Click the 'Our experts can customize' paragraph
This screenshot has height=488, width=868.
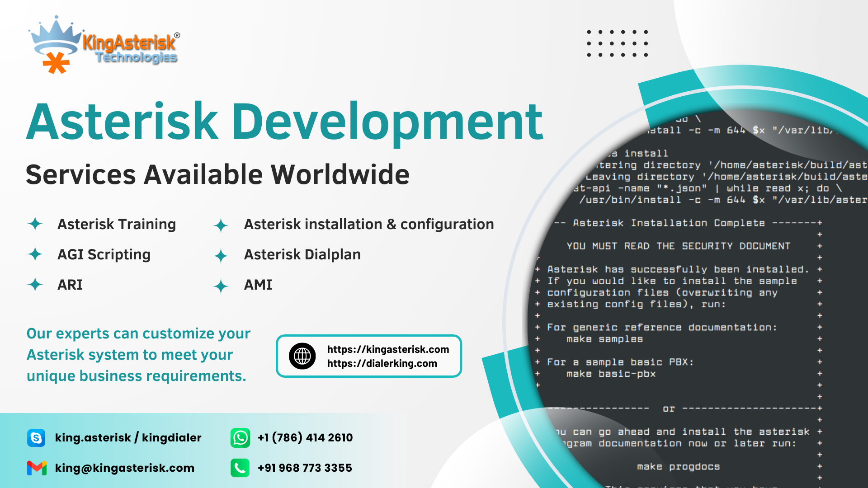(138, 355)
